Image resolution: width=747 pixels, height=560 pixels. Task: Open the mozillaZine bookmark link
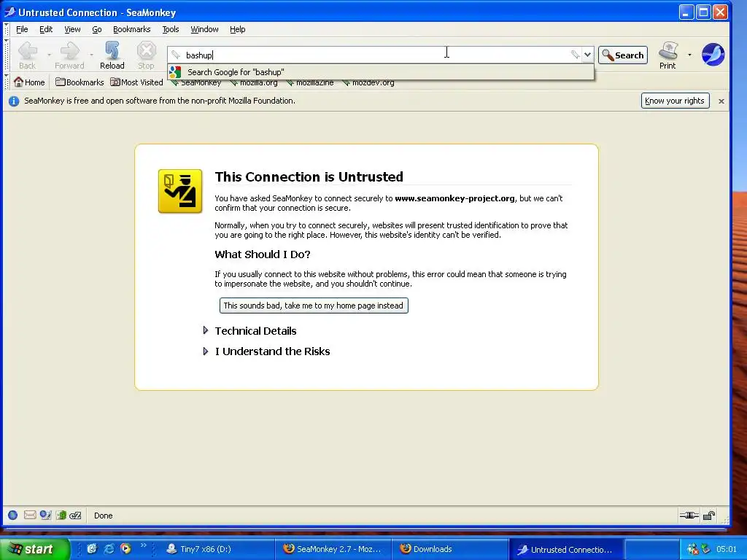coord(309,83)
